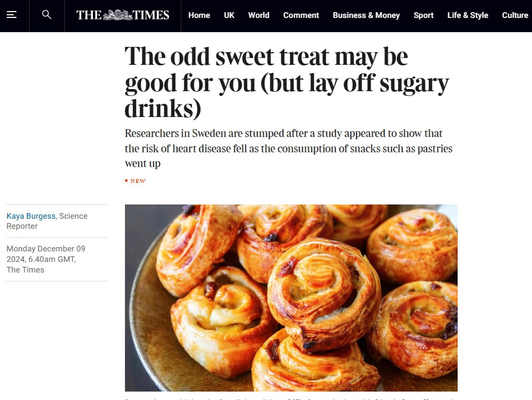Viewport: 532px width, 400px height.
Task: Click the article headline about sweet treats
Action: (286, 82)
